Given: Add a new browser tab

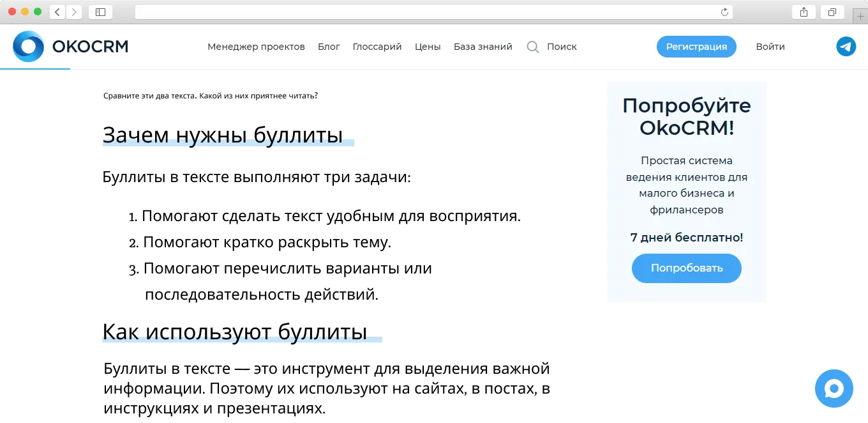Looking at the screenshot, I should tap(861, 17).
